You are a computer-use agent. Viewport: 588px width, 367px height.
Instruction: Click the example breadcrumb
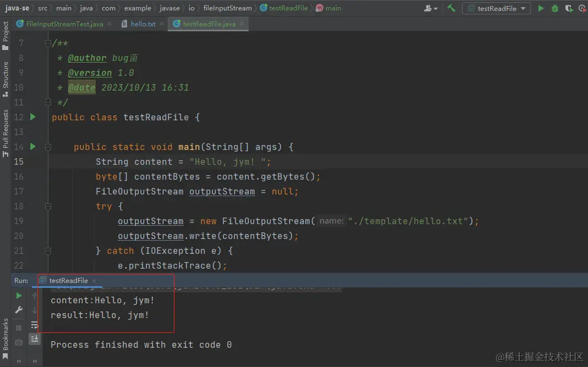pos(138,8)
